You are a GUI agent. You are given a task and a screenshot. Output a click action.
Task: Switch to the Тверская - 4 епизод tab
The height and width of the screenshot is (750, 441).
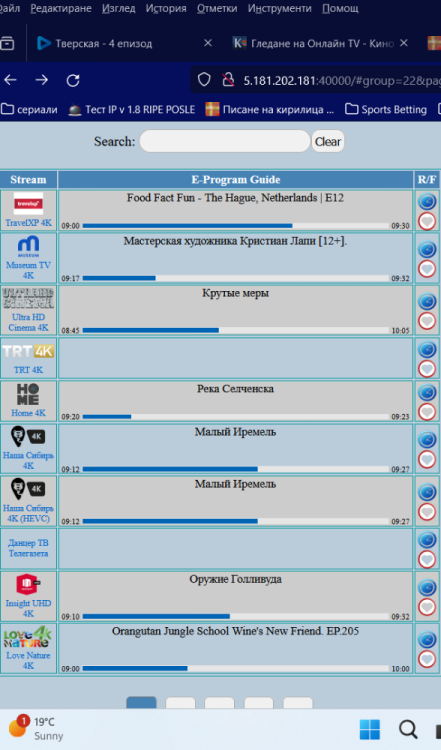point(104,44)
